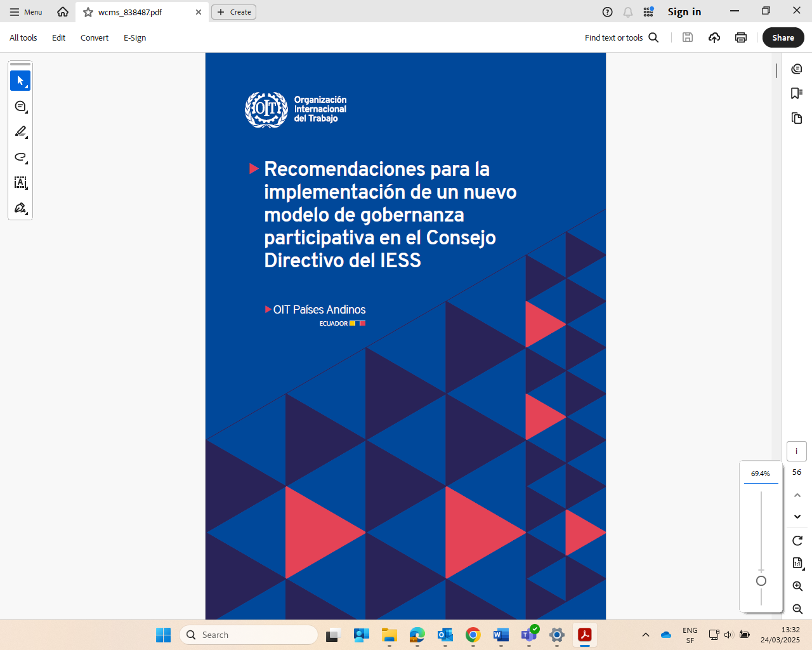812x650 pixels.
Task: Open the page display options icon
Action: pyautogui.click(x=797, y=563)
